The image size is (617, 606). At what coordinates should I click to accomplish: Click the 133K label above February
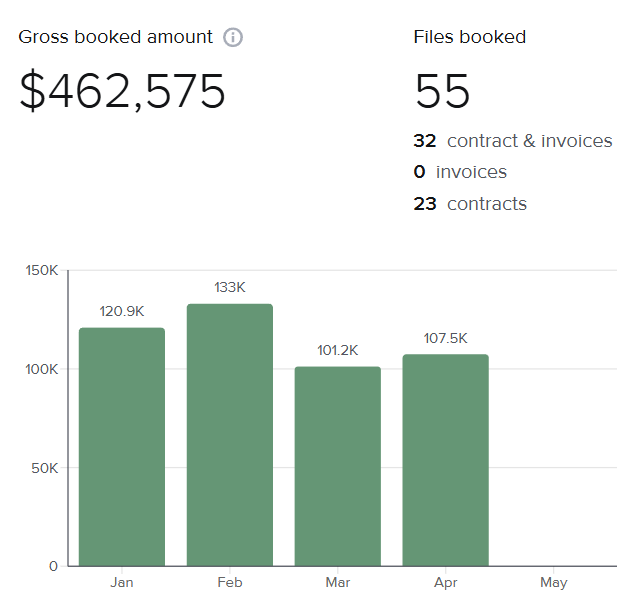click(x=229, y=288)
